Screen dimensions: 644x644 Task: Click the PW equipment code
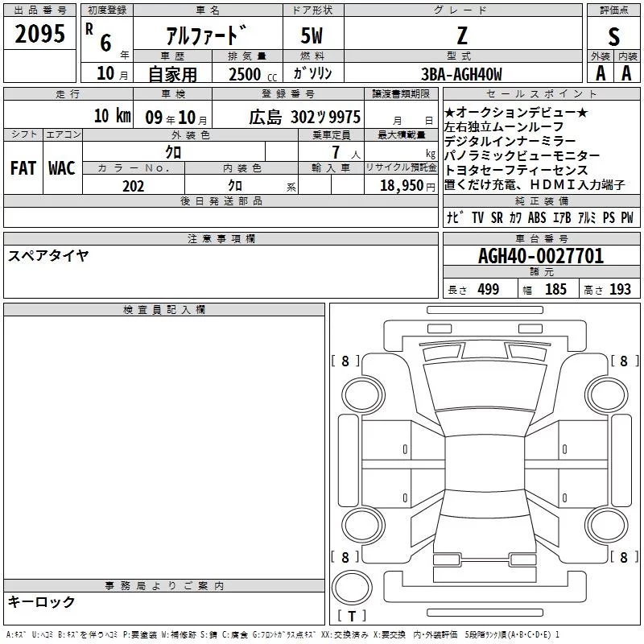click(x=627, y=217)
